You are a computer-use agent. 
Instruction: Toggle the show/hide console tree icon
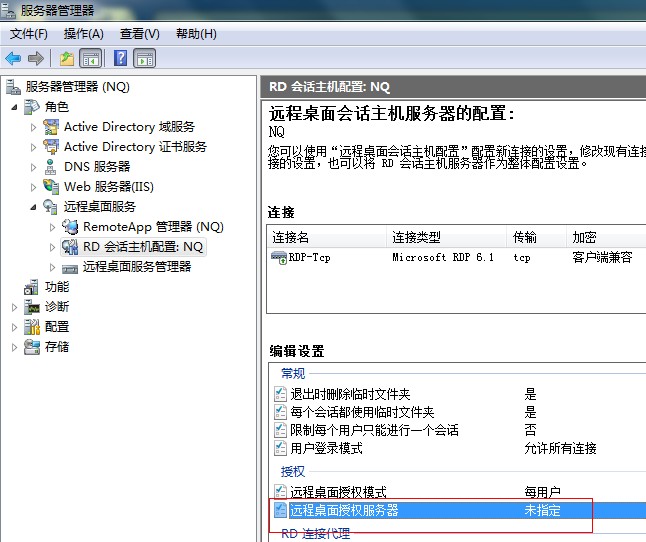click(90, 58)
